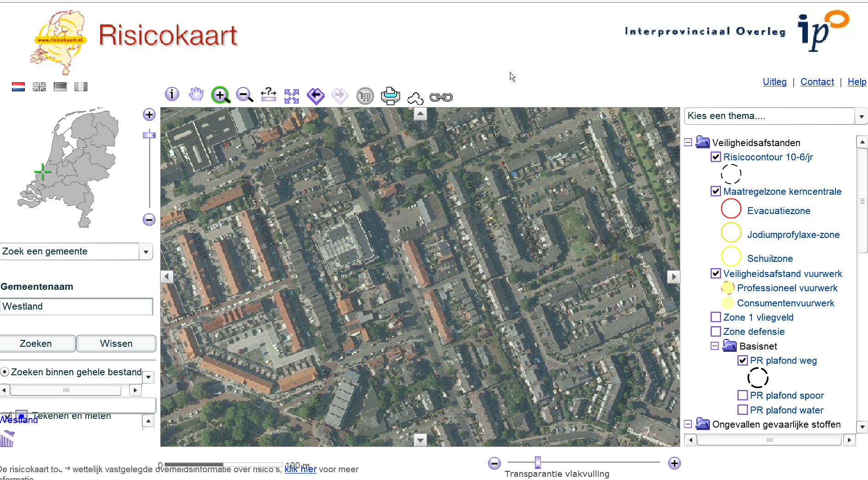Viewport: 868px width, 480px height.
Task: Activate the pan hand tool
Action: 196,95
